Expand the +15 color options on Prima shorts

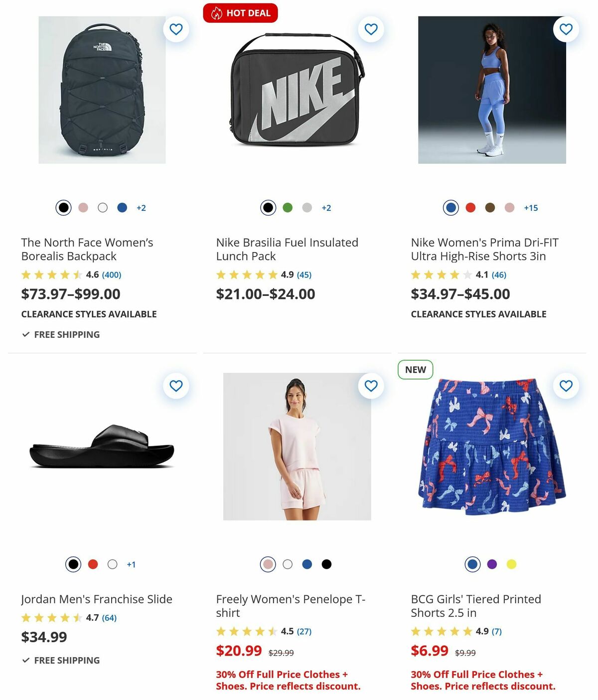[530, 208]
